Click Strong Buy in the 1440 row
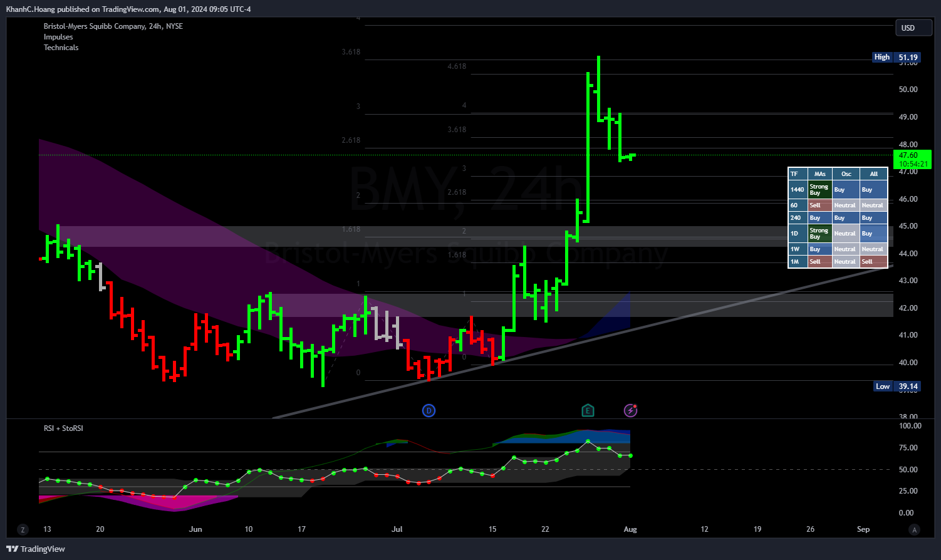 tap(819, 190)
